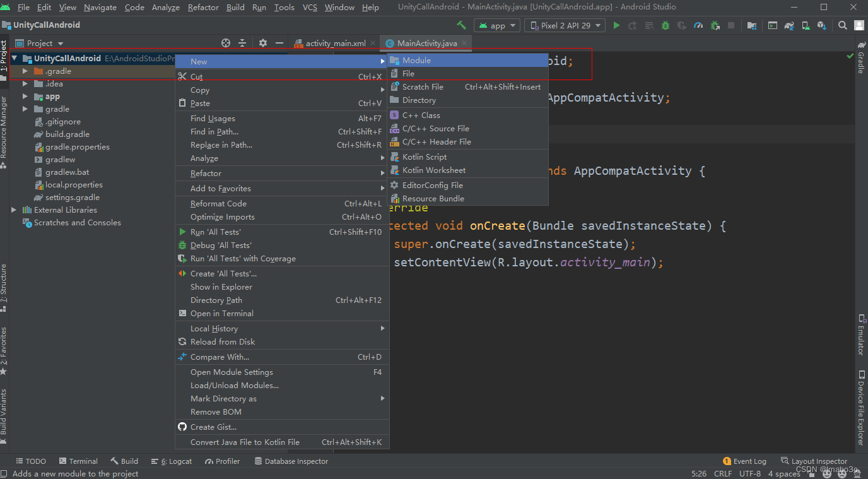
Task: Click Reformat Code in the context menu
Action: (281, 203)
